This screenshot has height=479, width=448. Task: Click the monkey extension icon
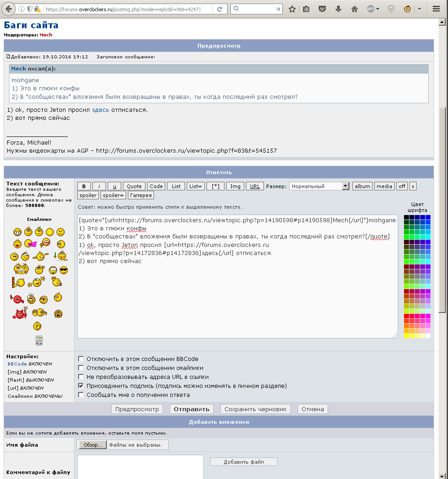(x=407, y=9)
